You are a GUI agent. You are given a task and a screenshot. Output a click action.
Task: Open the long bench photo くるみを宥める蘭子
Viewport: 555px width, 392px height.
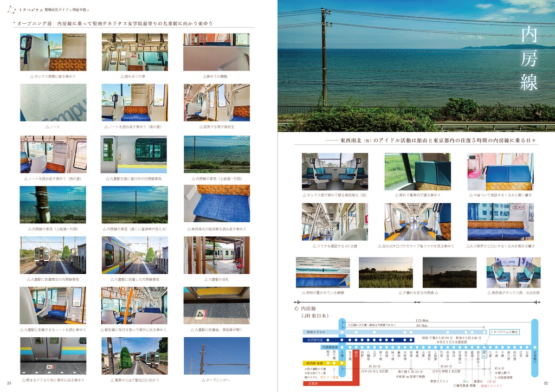click(x=500, y=222)
